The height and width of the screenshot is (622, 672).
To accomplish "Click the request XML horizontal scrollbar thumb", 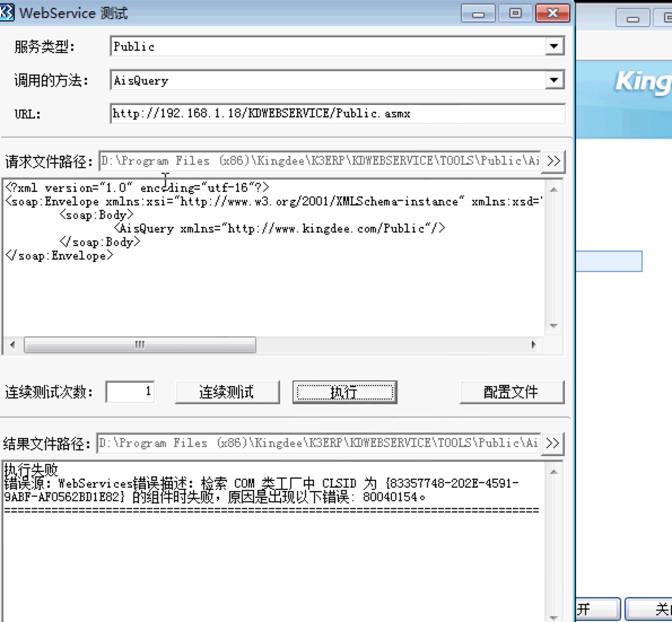I will pyautogui.click(x=139, y=345).
